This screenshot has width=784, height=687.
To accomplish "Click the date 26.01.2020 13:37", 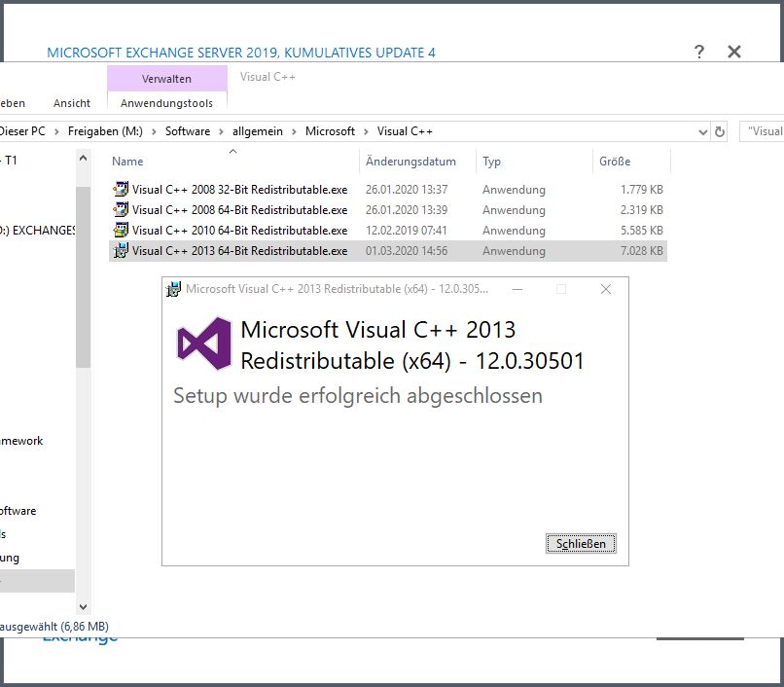I will [407, 190].
